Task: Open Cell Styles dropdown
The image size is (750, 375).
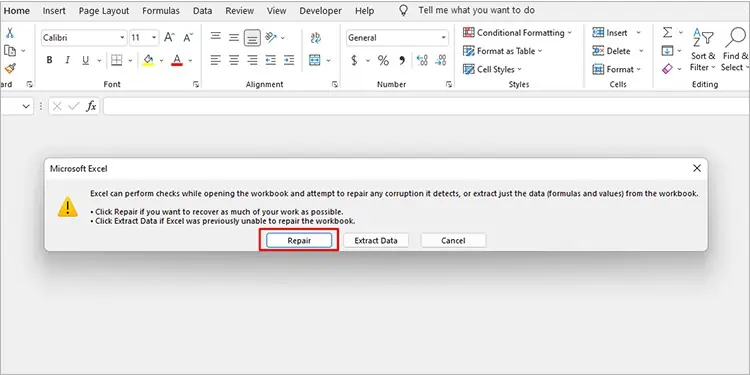Action: (x=493, y=69)
